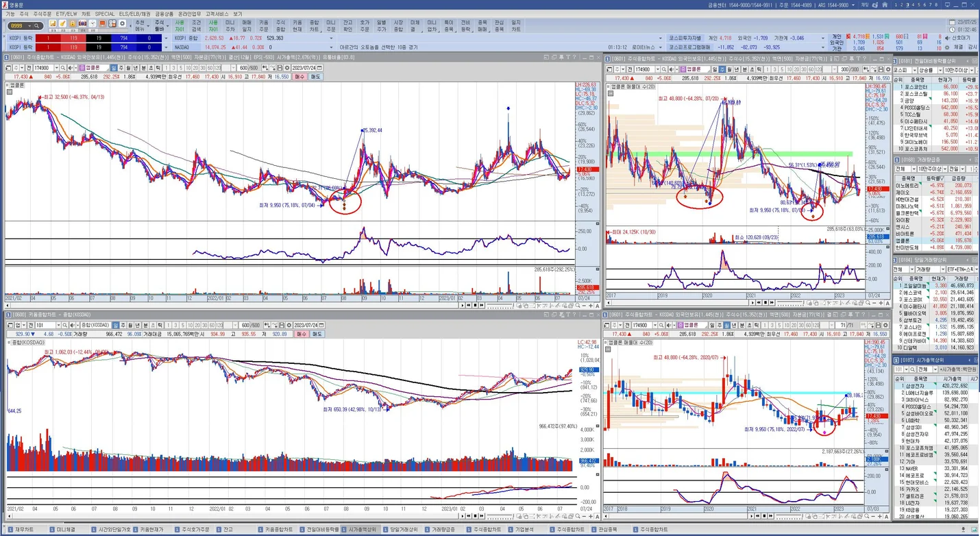The height and width of the screenshot is (536, 980).
Task: Click stock search magnifier in 600/600 엠플론 chart
Action: click(x=62, y=67)
